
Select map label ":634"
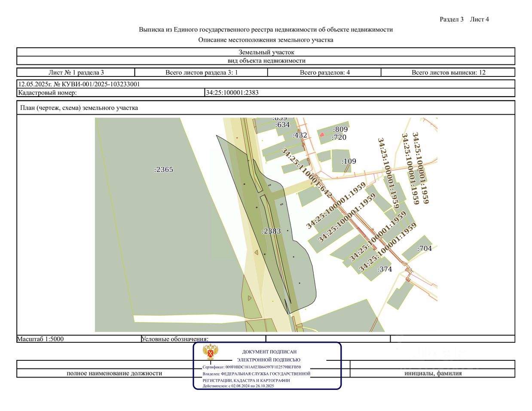tap(282, 125)
